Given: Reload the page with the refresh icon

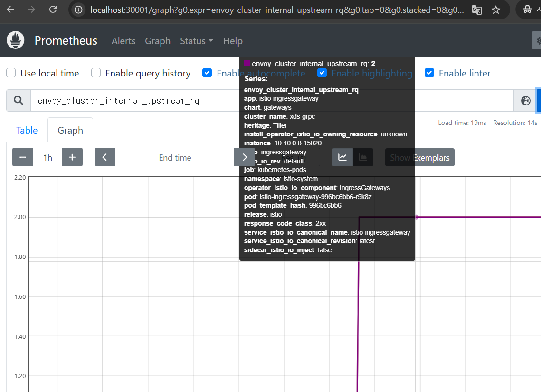Looking at the screenshot, I should tap(53, 10).
